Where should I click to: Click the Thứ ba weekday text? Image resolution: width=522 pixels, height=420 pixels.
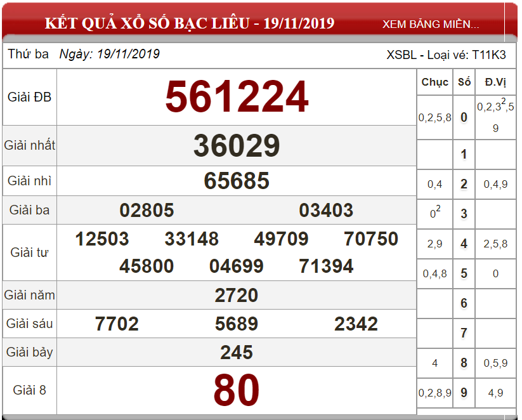pos(29,54)
